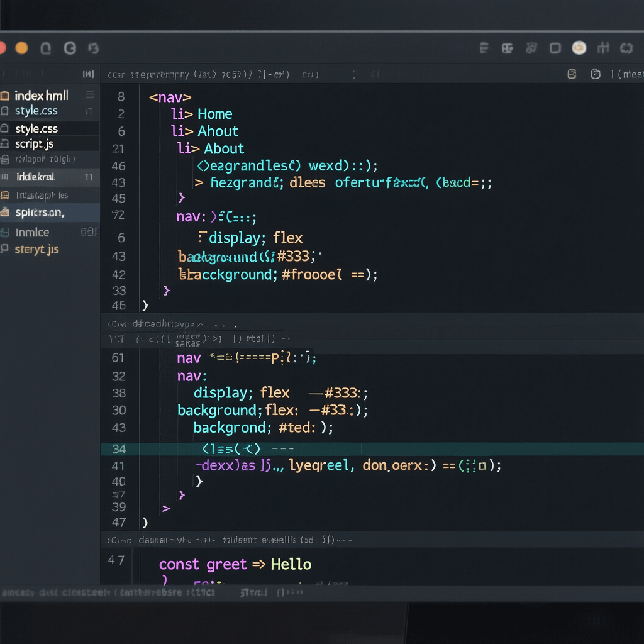This screenshot has width=644, height=644.
Task: Click the refresh arrows icon at top left
Action: (94, 48)
